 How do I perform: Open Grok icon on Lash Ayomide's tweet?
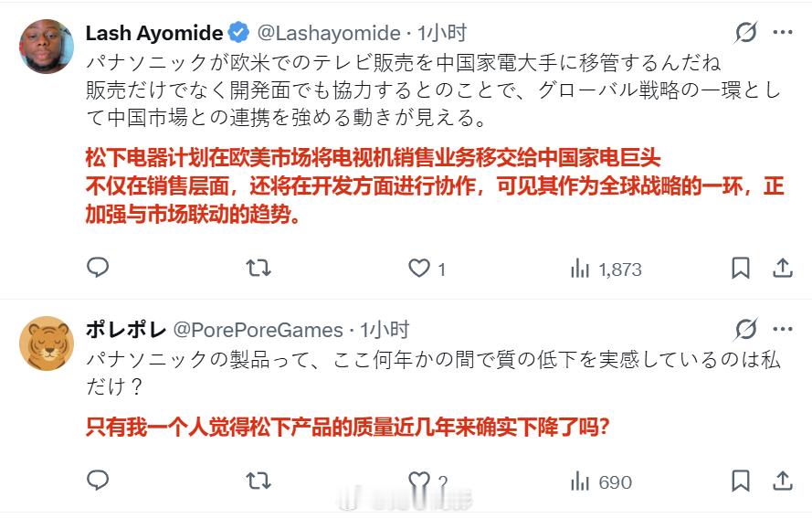pyautogui.click(x=746, y=33)
